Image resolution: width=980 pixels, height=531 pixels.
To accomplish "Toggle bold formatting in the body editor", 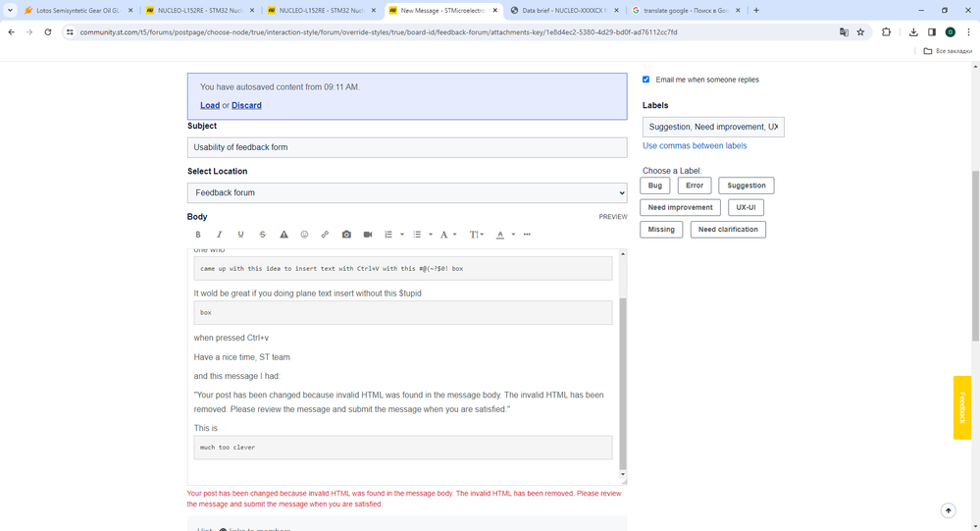I will coord(198,235).
